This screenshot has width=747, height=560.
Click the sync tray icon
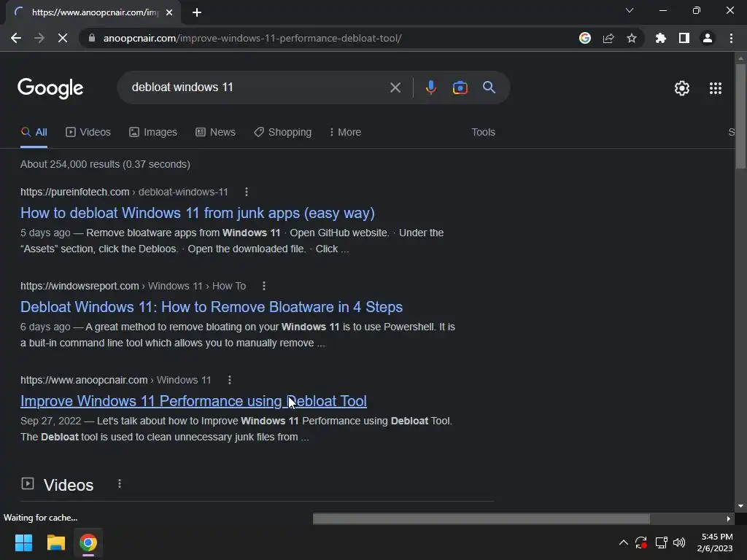pyautogui.click(x=641, y=542)
